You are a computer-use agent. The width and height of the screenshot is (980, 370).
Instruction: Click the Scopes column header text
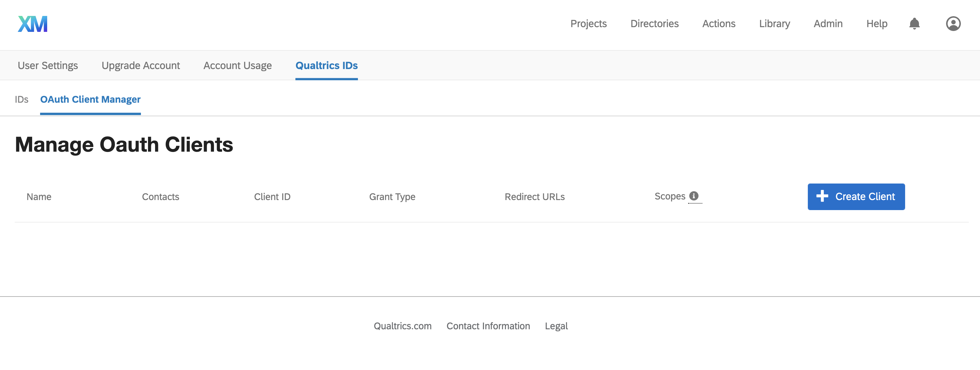(x=670, y=196)
